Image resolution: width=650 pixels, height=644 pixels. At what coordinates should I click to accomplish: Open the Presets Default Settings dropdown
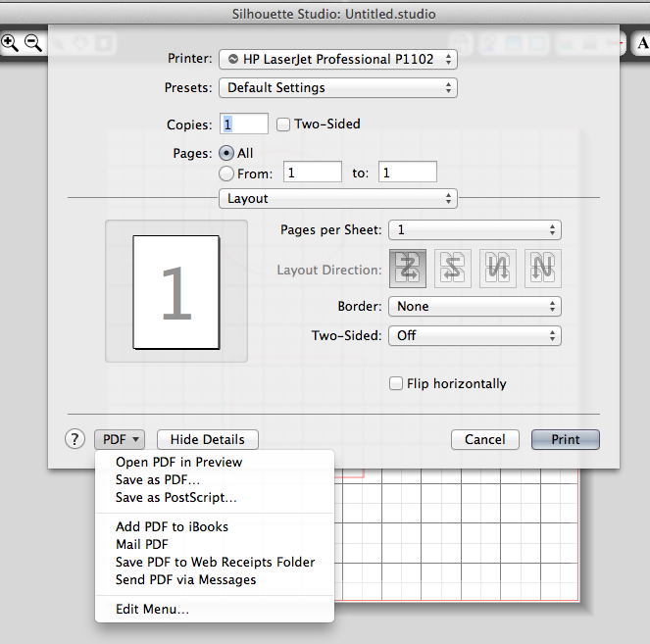pyautogui.click(x=338, y=88)
